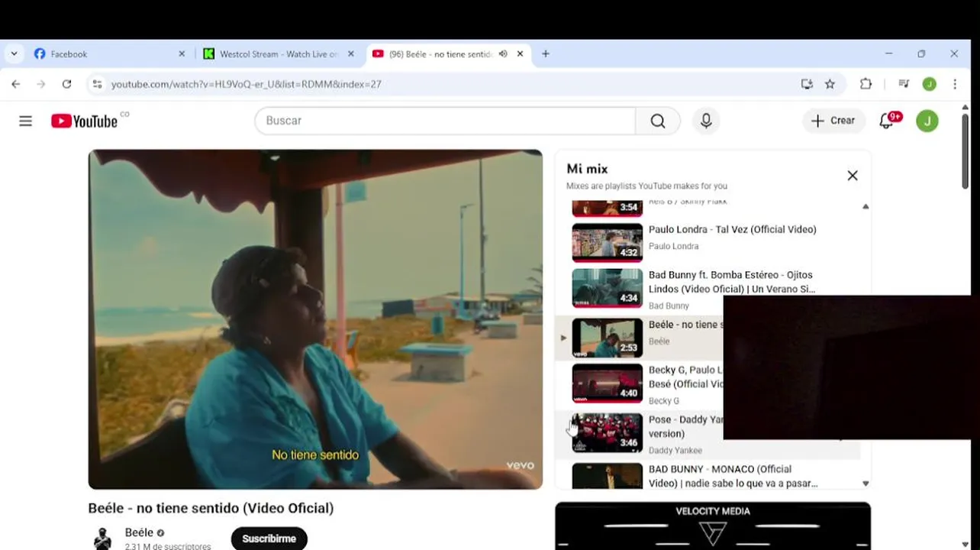View site information icon in address bar
980x550 pixels.
97,84
